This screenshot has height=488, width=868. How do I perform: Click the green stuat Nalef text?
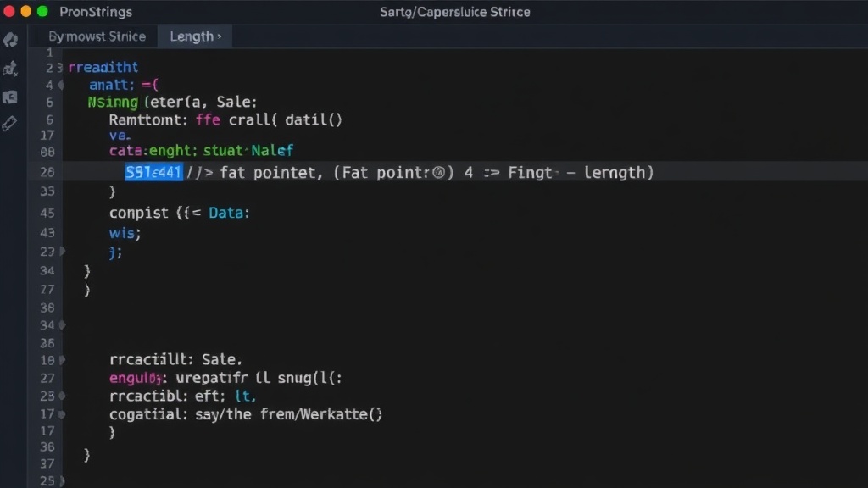[248, 151]
